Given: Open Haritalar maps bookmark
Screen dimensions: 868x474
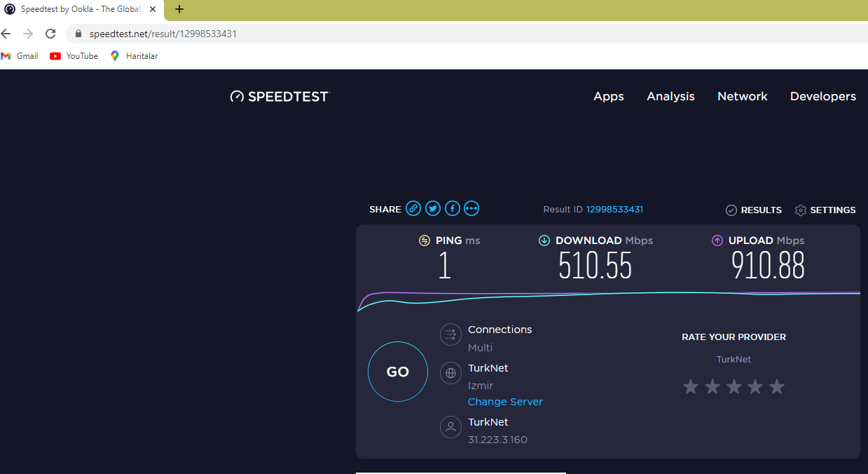Looking at the screenshot, I should [134, 56].
